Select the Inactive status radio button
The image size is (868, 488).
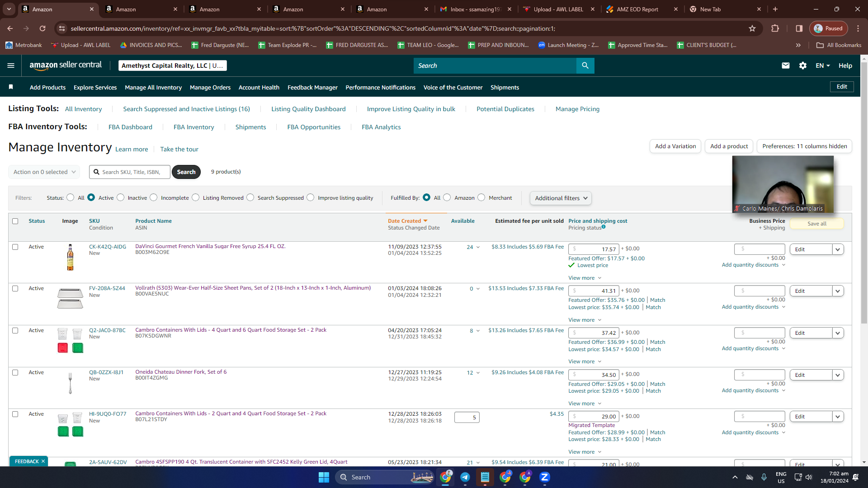pyautogui.click(x=120, y=197)
